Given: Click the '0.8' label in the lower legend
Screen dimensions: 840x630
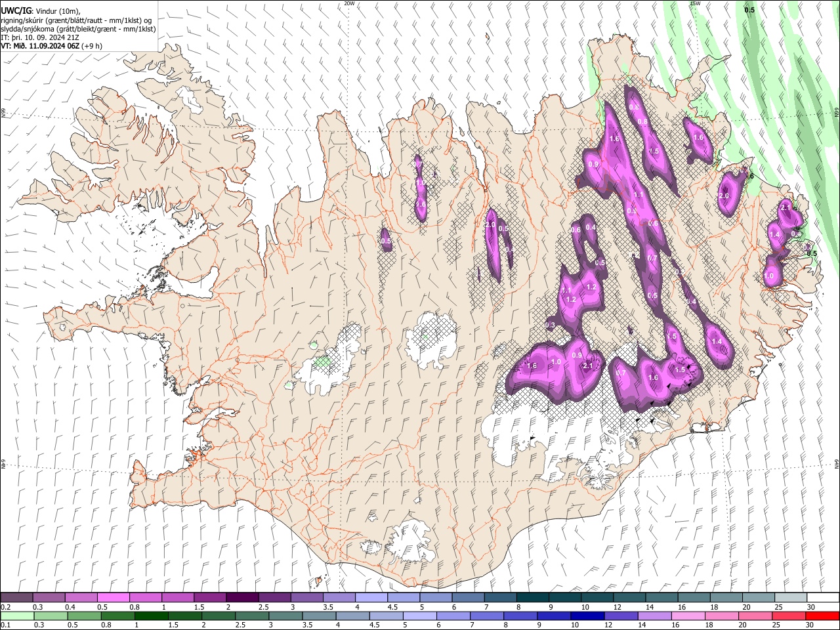Looking at the screenshot, I should [x=106, y=625].
